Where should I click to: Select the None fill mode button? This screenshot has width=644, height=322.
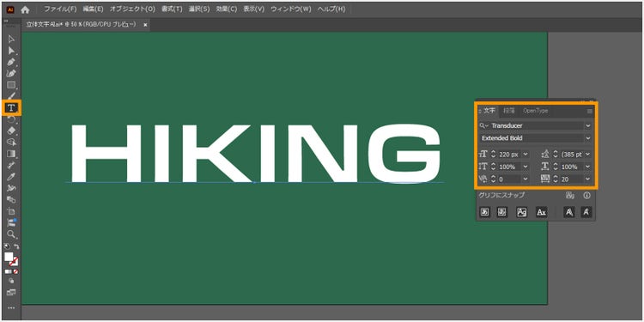click(15, 271)
